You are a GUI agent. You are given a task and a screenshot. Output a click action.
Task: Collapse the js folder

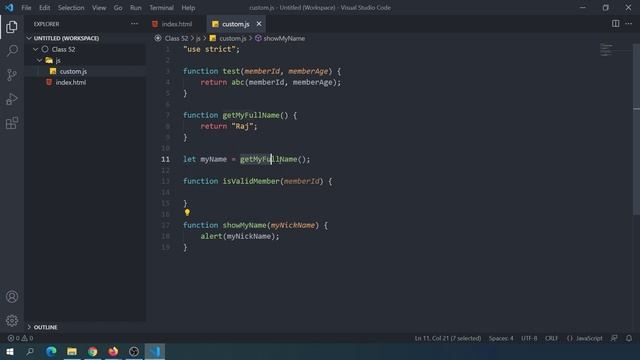pos(40,60)
